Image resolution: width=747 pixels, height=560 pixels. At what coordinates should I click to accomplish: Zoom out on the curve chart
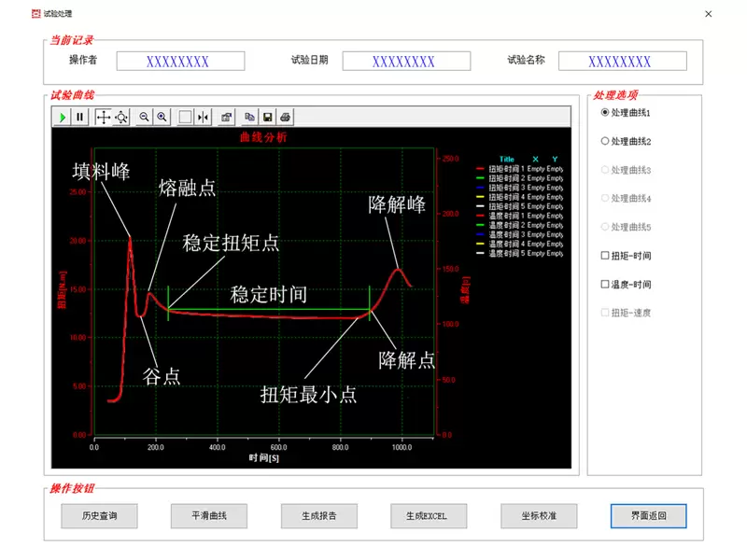click(x=143, y=117)
